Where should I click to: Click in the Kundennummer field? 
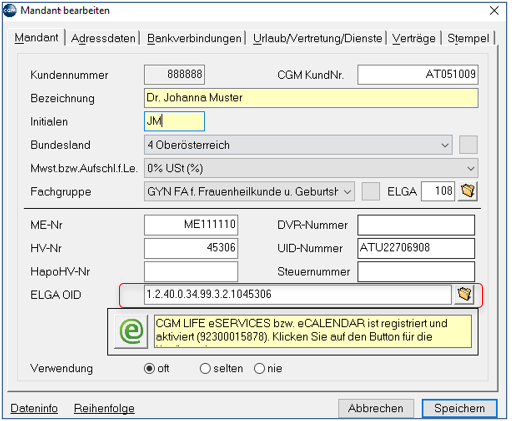[174, 75]
